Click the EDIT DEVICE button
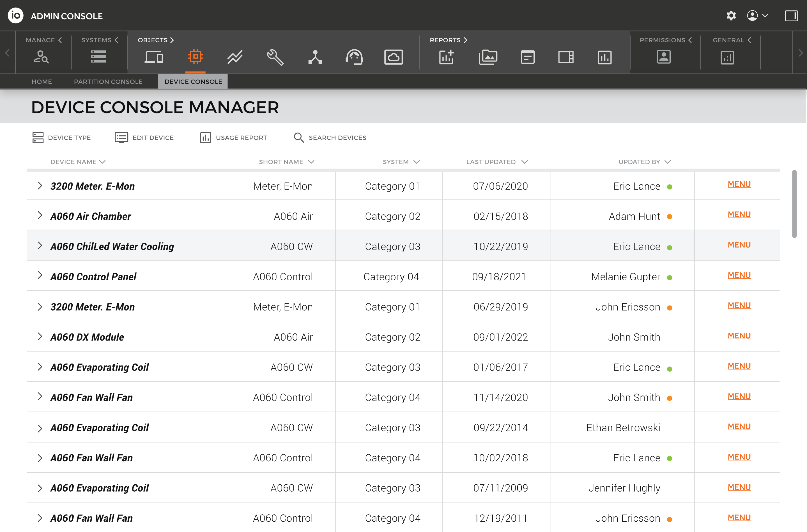This screenshot has height=532, width=807. pyautogui.click(x=144, y=138)
